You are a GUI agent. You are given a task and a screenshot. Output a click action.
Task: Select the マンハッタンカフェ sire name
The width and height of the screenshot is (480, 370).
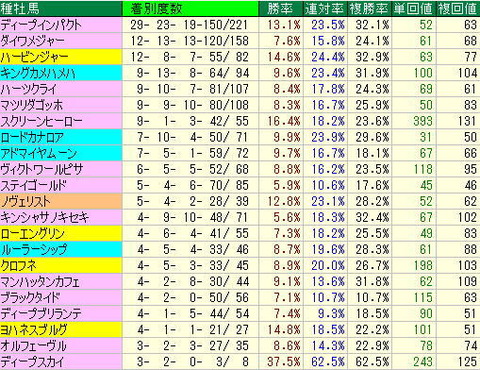[40, 282]
